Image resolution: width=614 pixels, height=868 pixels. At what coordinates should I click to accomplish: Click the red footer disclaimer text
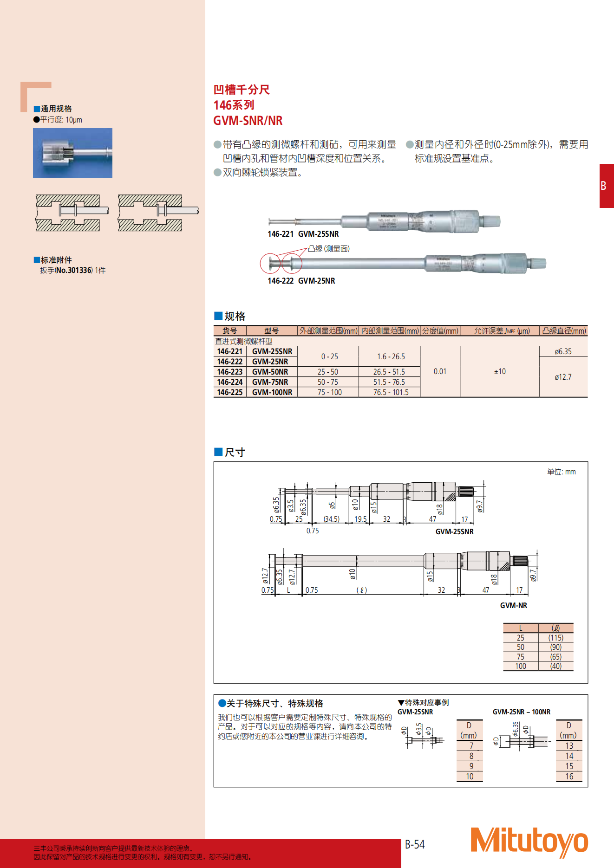click(x=142, y=853)
